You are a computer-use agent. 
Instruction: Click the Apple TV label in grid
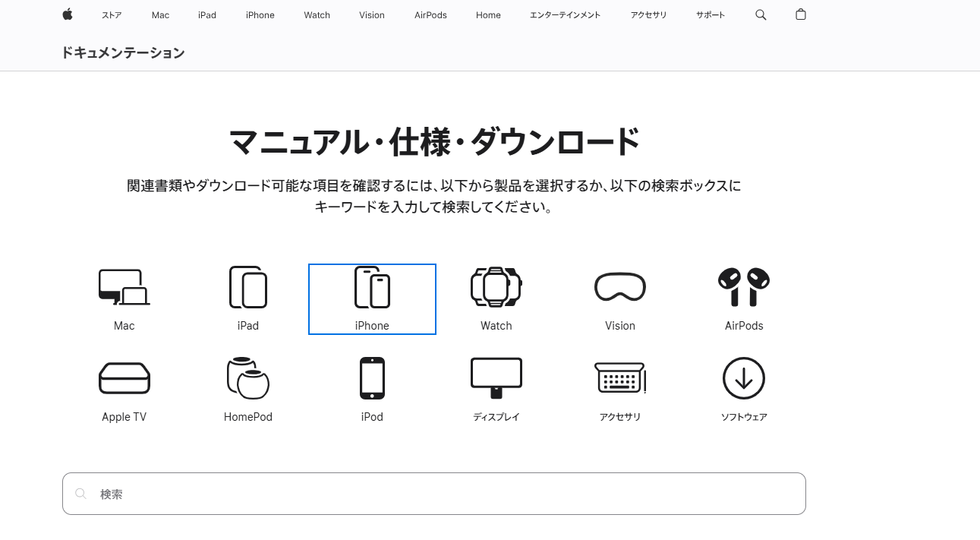(124, 417)
